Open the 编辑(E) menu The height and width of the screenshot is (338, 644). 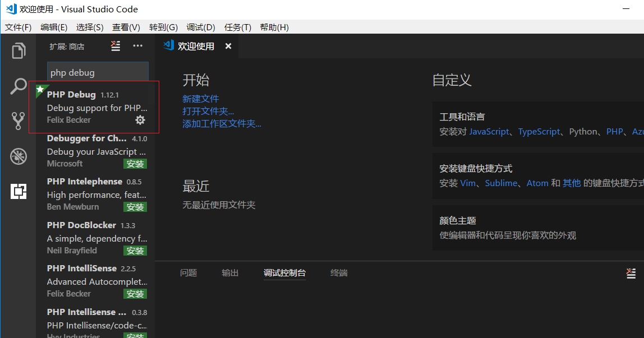tap(54, 27)
